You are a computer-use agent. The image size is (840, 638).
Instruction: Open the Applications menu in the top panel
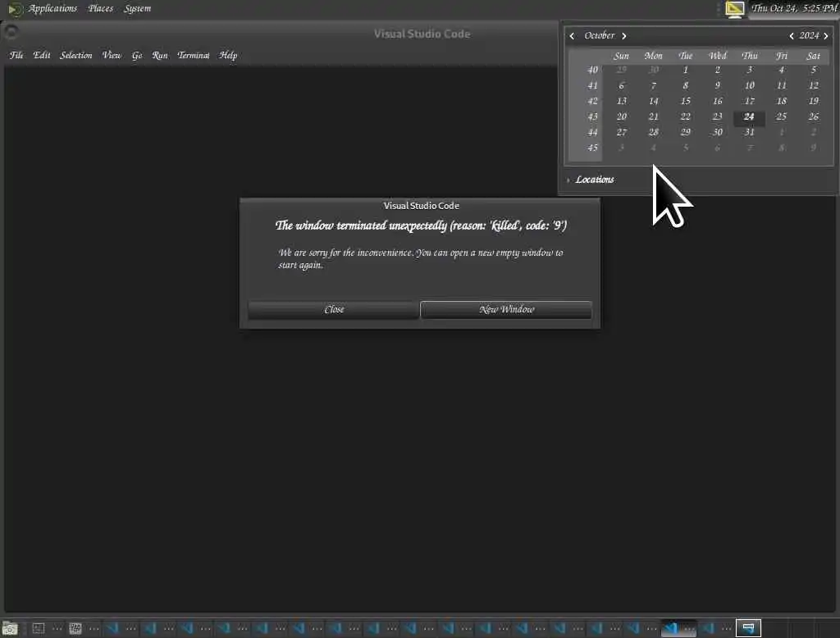(x=52, y=8)
